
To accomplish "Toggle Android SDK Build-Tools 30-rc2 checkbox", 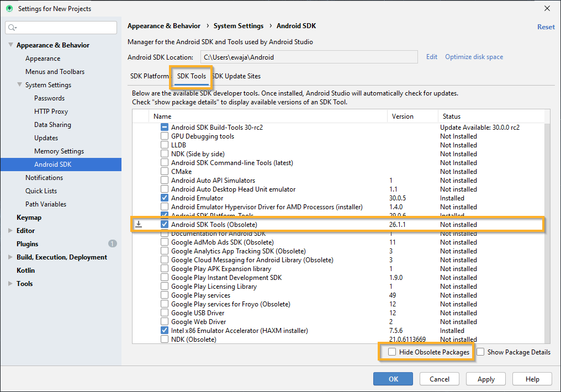I will [x=164, y=128].
